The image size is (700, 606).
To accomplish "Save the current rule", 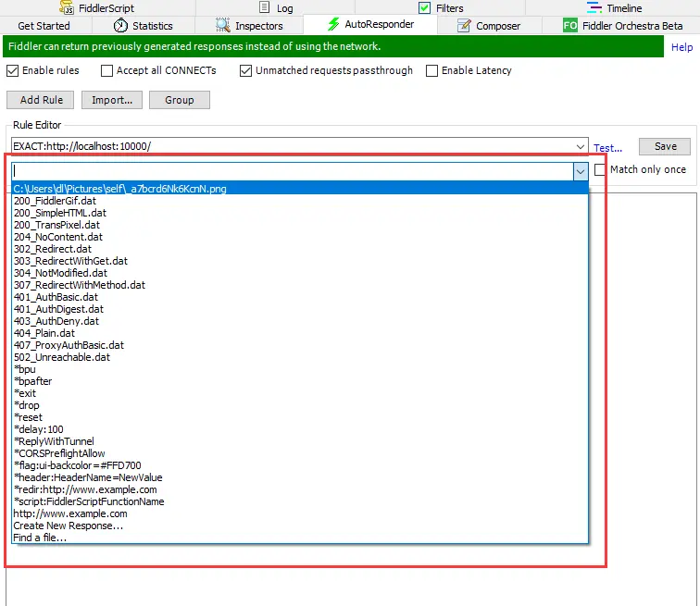I will 665,146.
